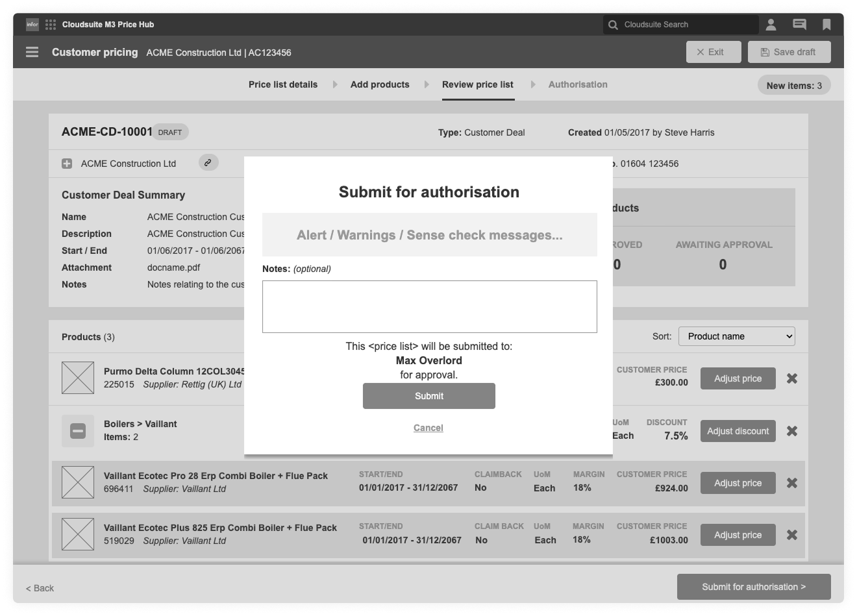The height and width of the screenshot is (616, 857).
Task: Click the Cloudsuite Search field
Action: [680, 25]
